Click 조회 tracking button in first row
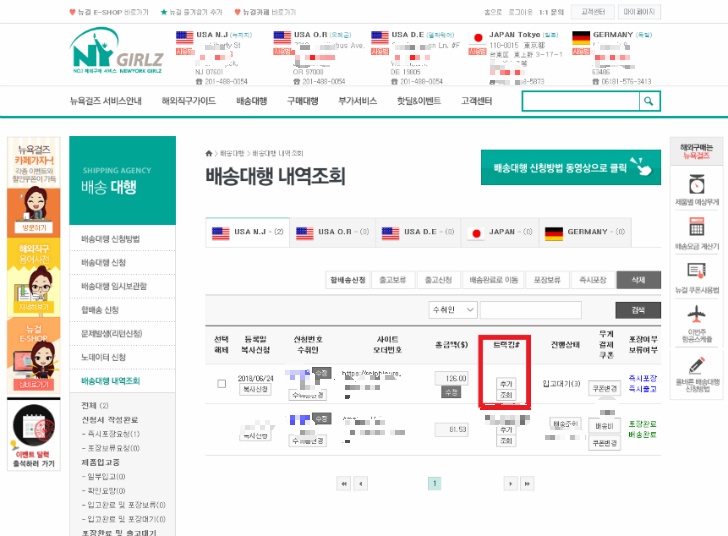Screen dimensions: 728x536 506,395
